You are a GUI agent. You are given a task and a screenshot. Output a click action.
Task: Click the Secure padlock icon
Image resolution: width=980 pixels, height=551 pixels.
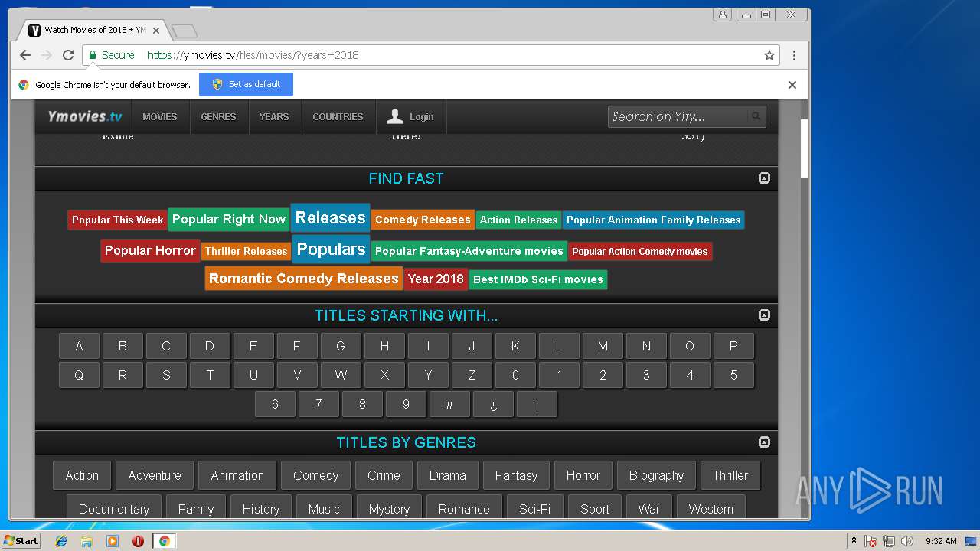tap(93, 55)
